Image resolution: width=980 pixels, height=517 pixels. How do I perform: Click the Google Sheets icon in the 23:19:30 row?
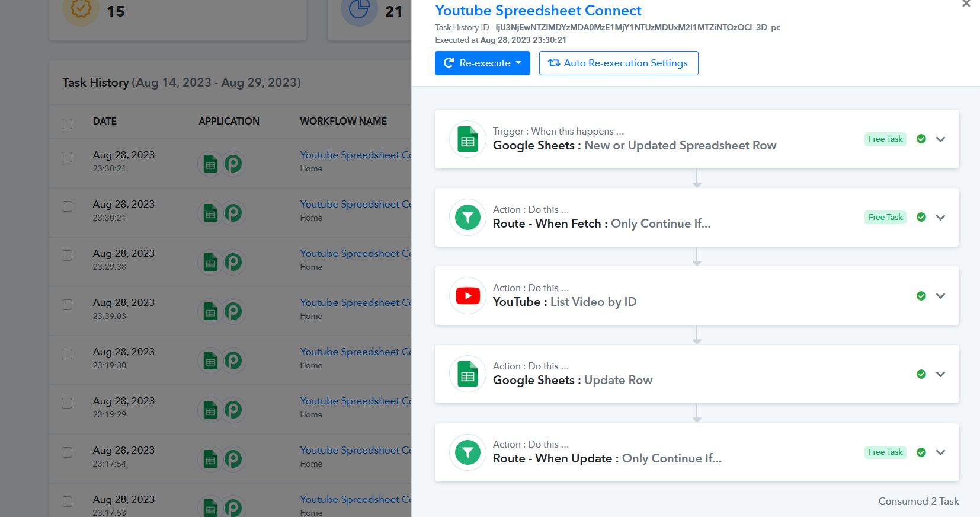pyautogui.click(x=210, y=360)
